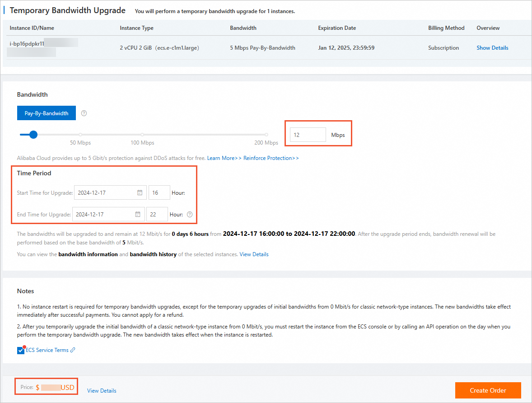Viewport: 532px width, 403px height.
Task: Click the bandwidth slider handle
Action: click(x=33, y=135)
